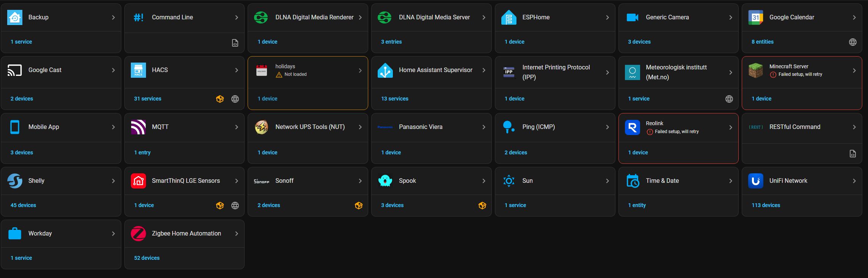Expand the ESPHome card chevron

click(x=607, y=17)
